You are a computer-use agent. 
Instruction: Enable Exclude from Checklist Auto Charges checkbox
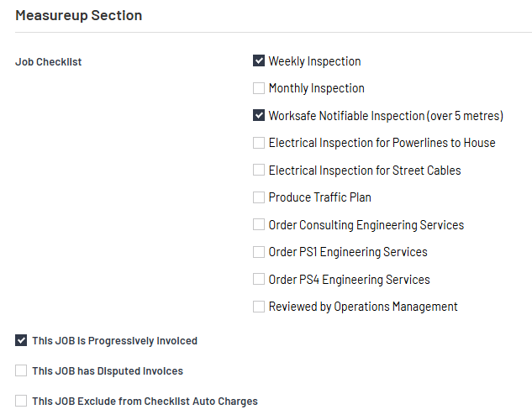pyautogui.click(x=21, y=401)
